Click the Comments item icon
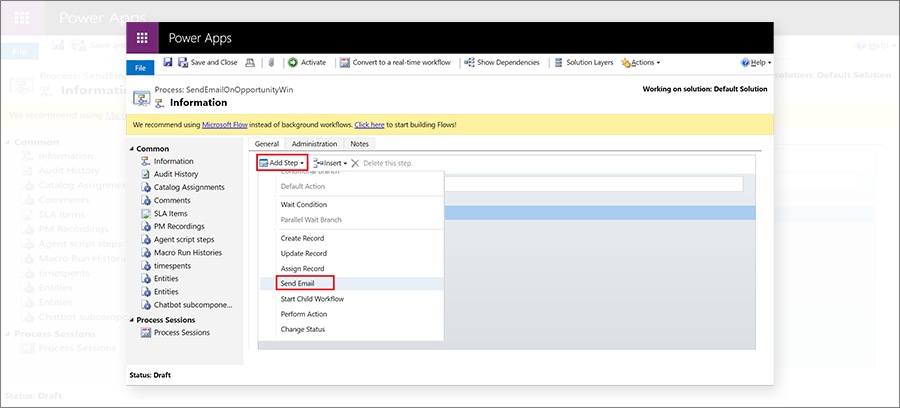Viewport: 900px width, 408px height. 145,200
